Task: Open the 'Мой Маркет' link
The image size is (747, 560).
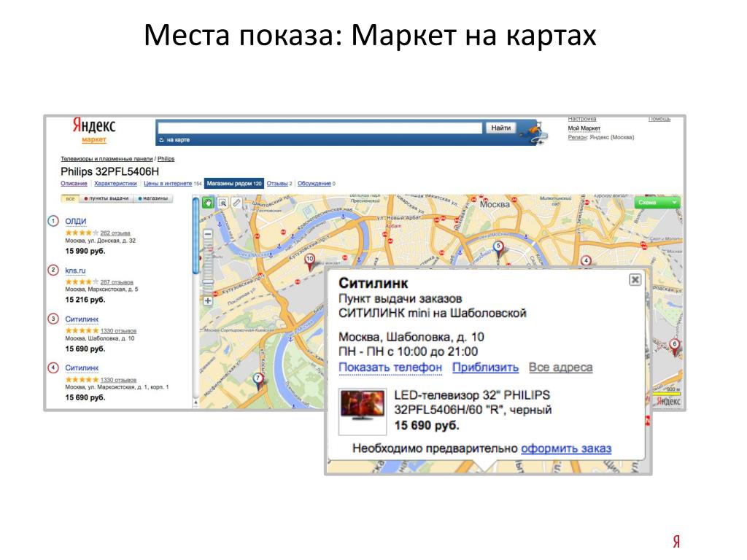Action: (x=584, y=128)
